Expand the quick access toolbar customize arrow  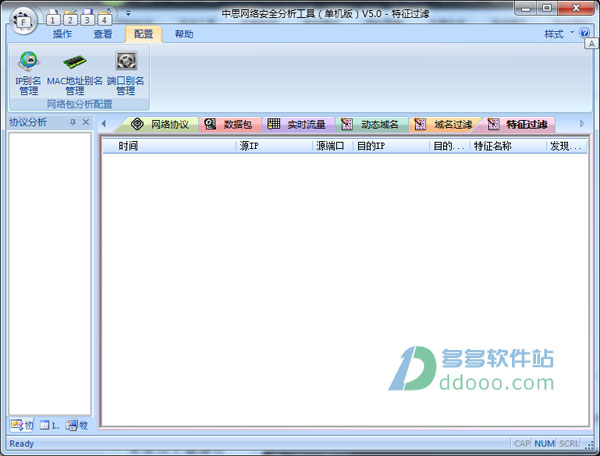[x=128, y=14]
